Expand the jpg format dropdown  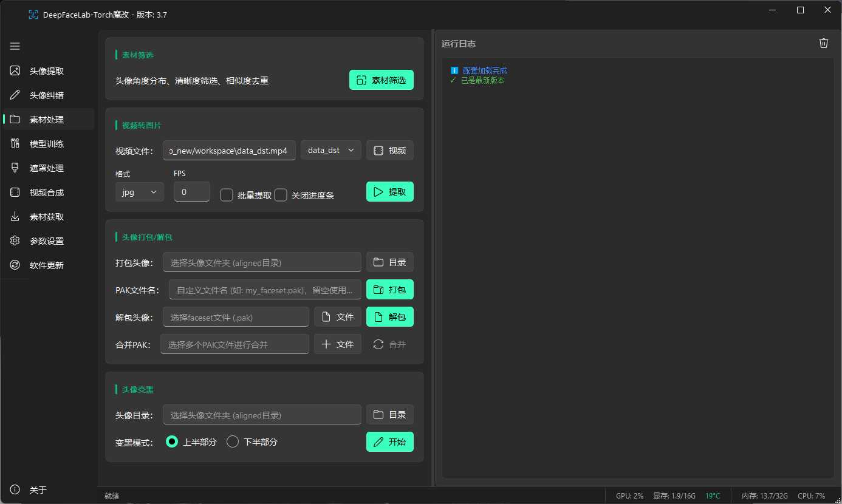[139, 192]
